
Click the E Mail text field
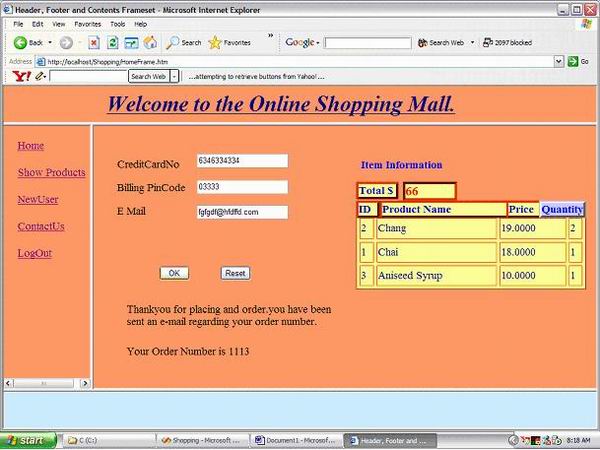(242, 212)
